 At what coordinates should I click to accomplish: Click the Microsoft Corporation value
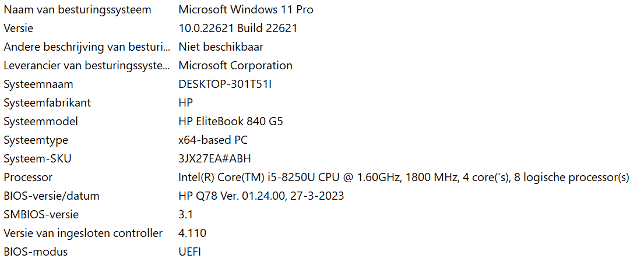coord(235,66)
